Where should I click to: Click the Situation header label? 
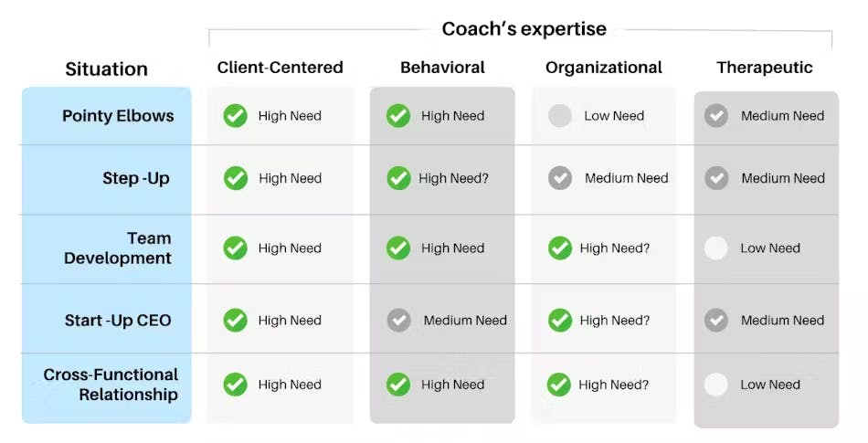click(x=106, y=69)
